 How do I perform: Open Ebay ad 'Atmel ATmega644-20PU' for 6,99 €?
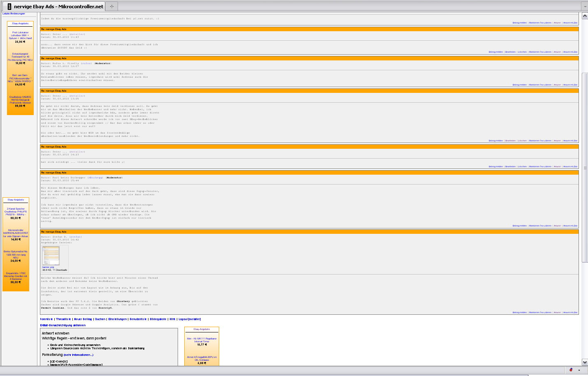click(x=201, y=360)
